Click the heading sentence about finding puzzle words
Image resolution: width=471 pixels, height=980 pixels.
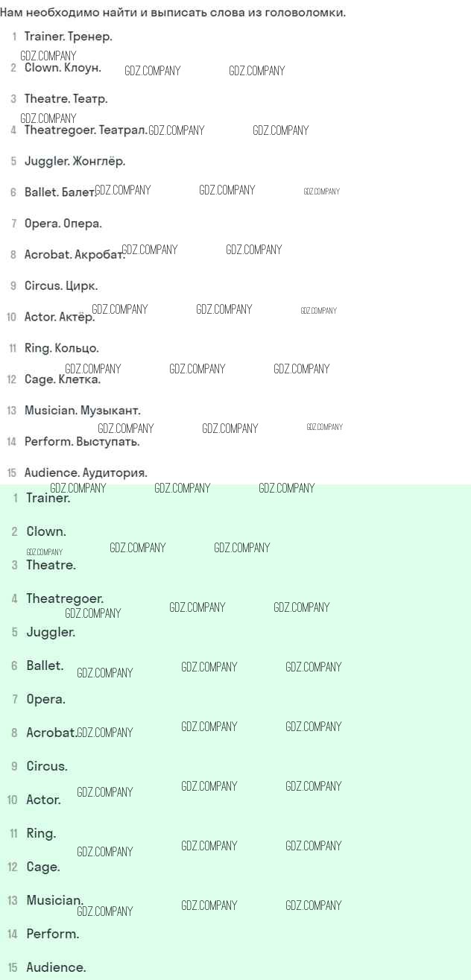point(173,13)
